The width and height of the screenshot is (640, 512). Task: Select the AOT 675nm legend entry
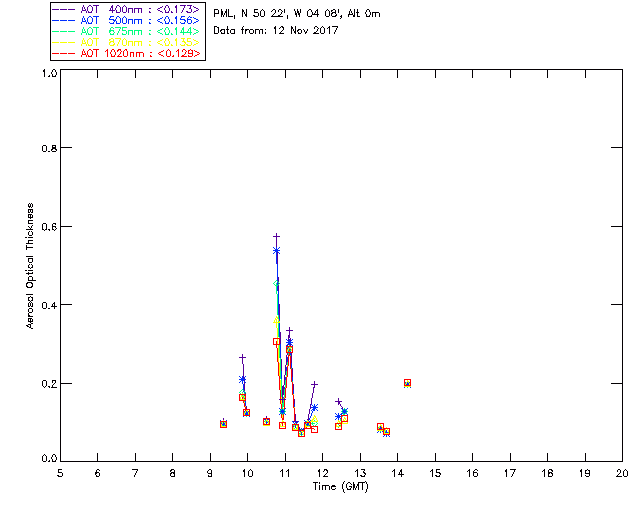coord(126,31)
